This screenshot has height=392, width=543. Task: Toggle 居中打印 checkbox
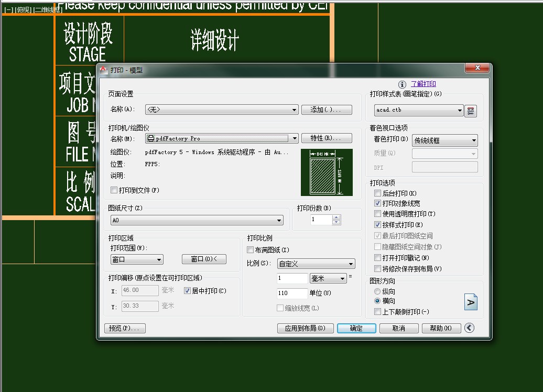click(x=187, y=291)
